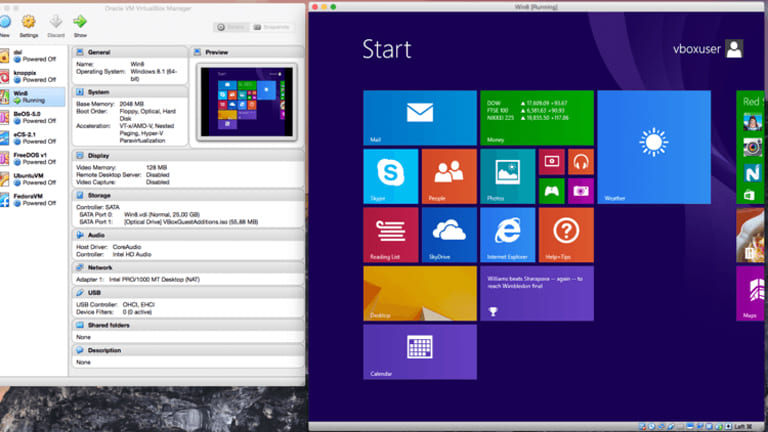The image size is (768, 432).
Task: Open the Money tile
Action: pyautogui.click(x=537, y=118)
